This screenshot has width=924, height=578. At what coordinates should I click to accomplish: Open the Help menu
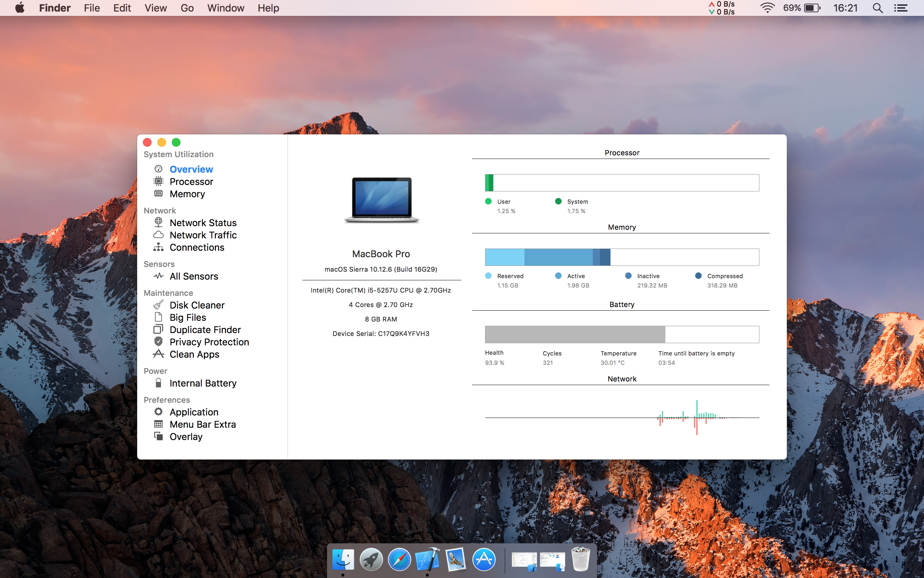click(268, 8)
